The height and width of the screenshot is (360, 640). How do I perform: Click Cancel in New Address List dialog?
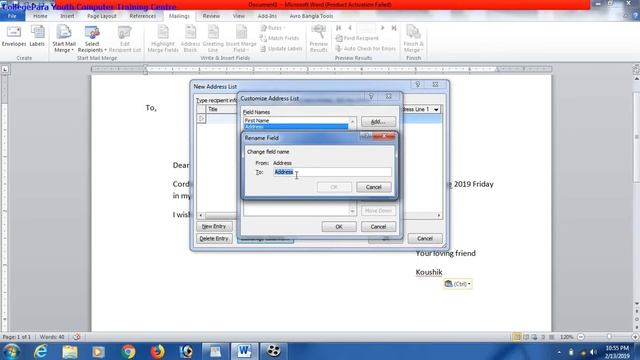coord(424,238)
